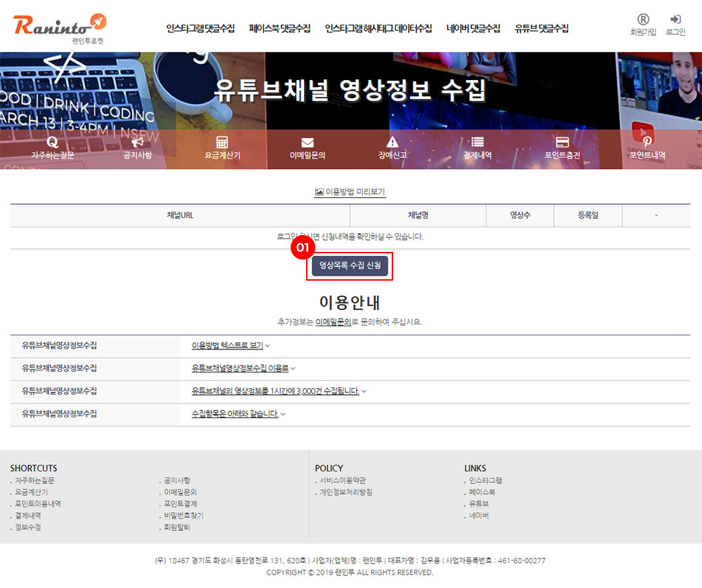Open footer 포인트결제 shortcut
The width and height of the screenshot is (702, 588).
(180, 504)
